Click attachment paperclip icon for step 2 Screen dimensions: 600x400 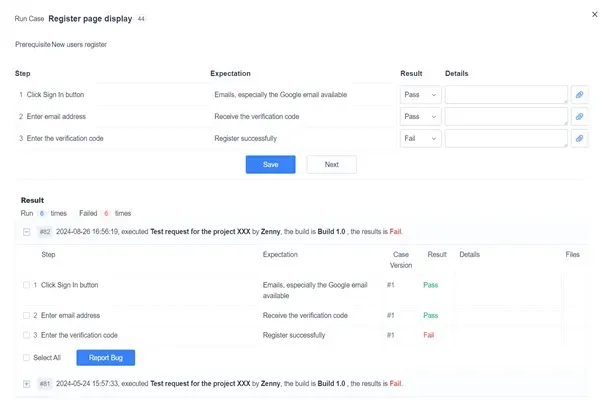click(x=578, y=116)
